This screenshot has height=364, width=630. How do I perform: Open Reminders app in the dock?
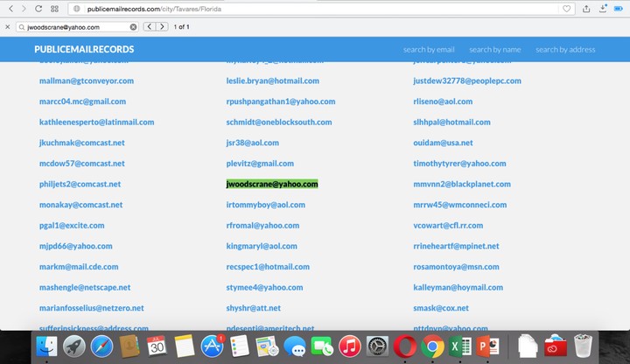click(x=240, y=346)
